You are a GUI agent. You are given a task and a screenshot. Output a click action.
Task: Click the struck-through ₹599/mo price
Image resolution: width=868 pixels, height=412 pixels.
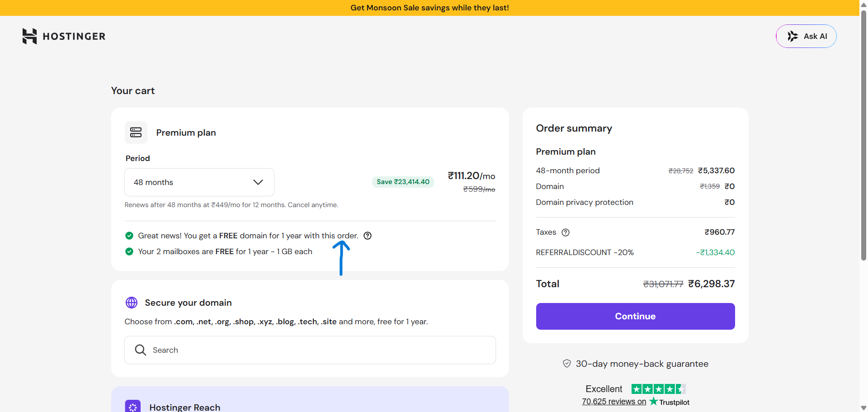point(479,189)
